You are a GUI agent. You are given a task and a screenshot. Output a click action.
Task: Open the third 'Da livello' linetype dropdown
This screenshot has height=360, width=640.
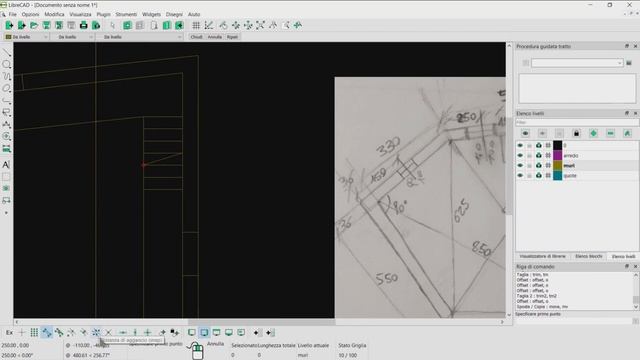[x=140, y=37]
